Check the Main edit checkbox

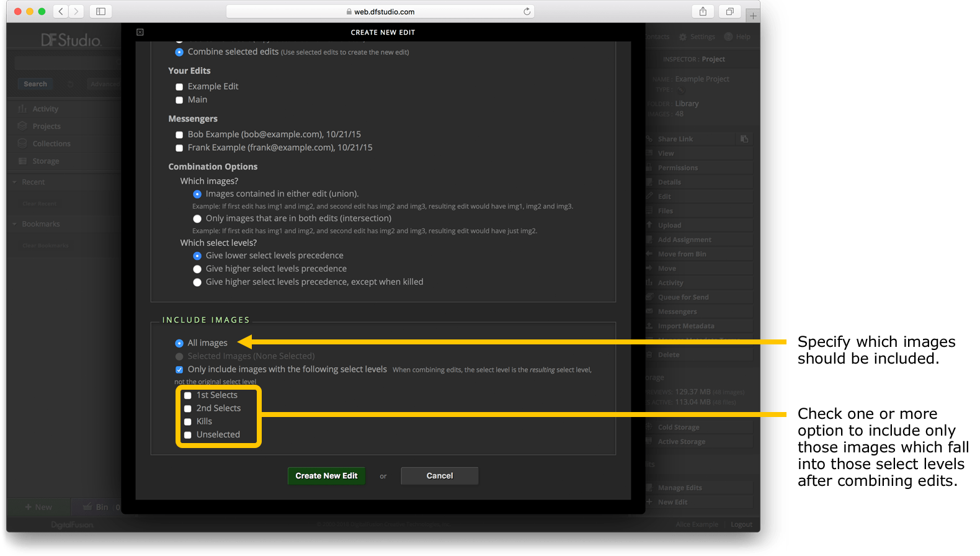(179, 100)
